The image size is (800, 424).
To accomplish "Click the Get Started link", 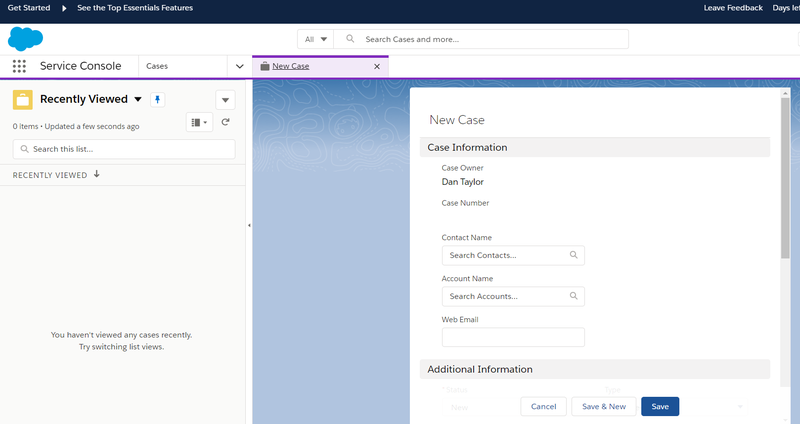I will 29,8.
